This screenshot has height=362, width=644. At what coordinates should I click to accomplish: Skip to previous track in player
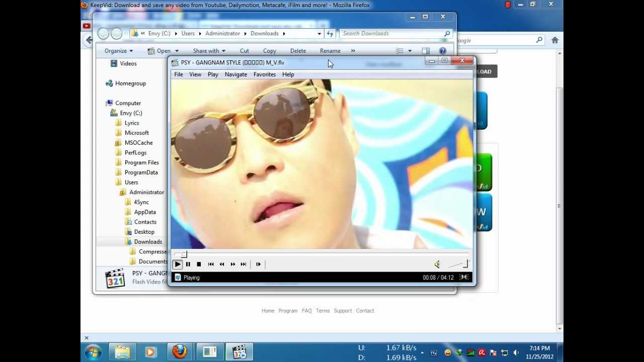tap(211, 264)
